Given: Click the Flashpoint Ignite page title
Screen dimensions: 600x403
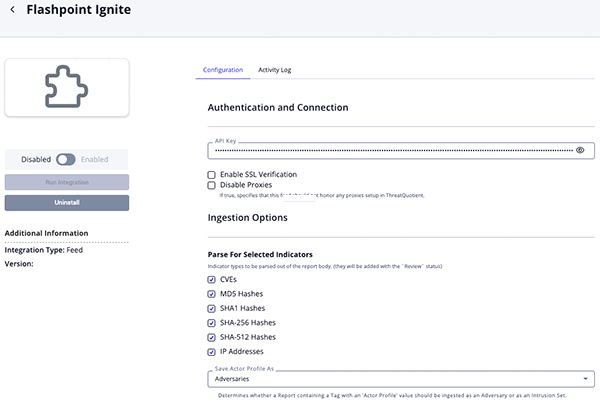Looking at the screenshot, I should 85,11.
